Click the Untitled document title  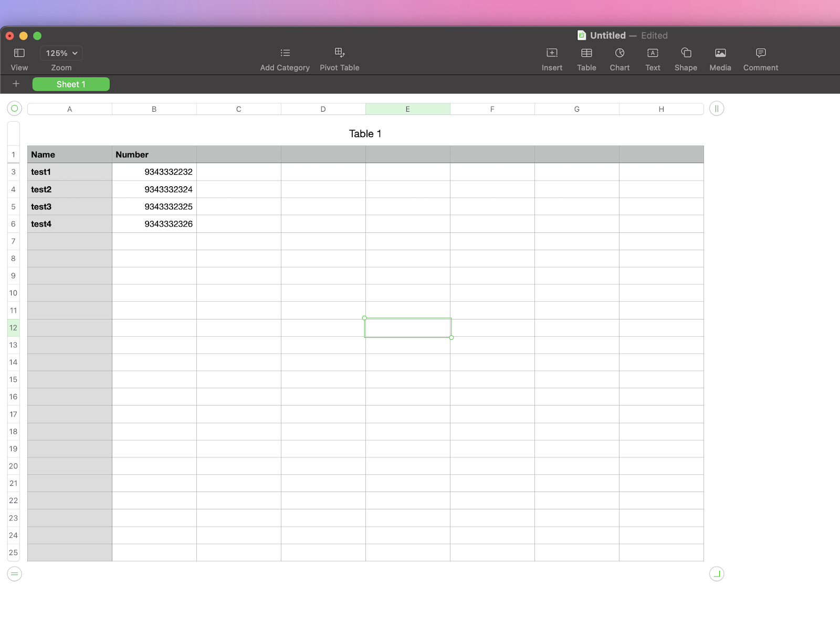coord(607,35)
